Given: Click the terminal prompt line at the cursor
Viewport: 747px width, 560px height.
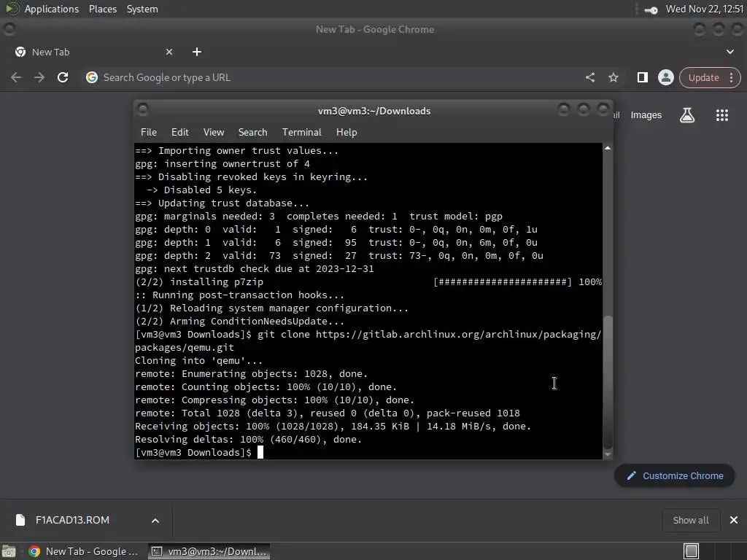Looking at the screenshot, I should point(200,452).
